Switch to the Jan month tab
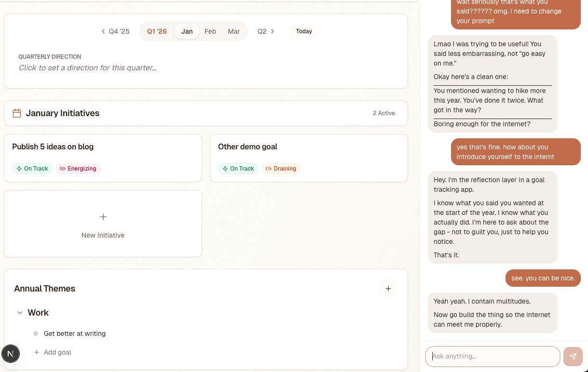The width and height of the screenshot is (588, 372). (x=187, y=31)
